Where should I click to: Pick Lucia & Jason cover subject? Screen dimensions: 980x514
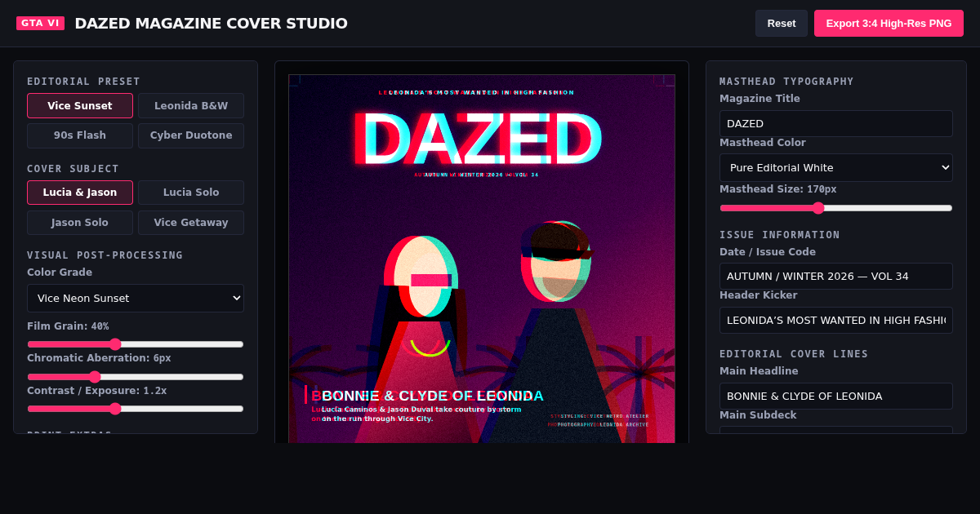80,193
